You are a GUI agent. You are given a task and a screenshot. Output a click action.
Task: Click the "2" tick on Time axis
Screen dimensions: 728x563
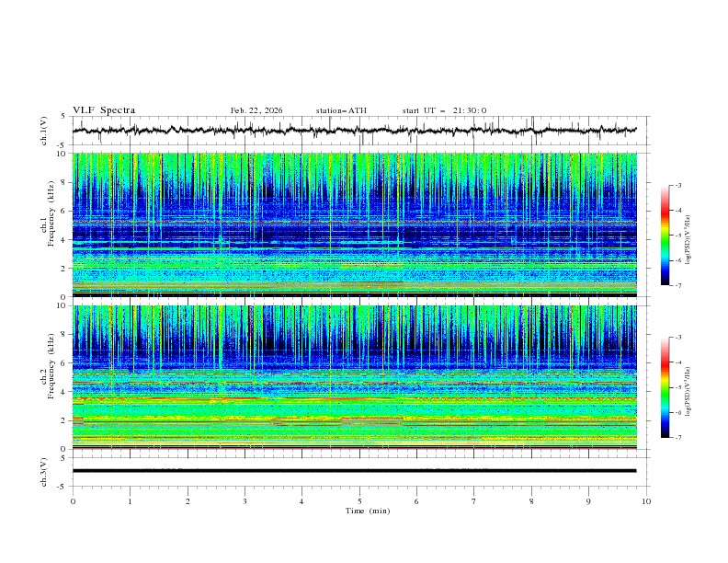click(188, 501)
